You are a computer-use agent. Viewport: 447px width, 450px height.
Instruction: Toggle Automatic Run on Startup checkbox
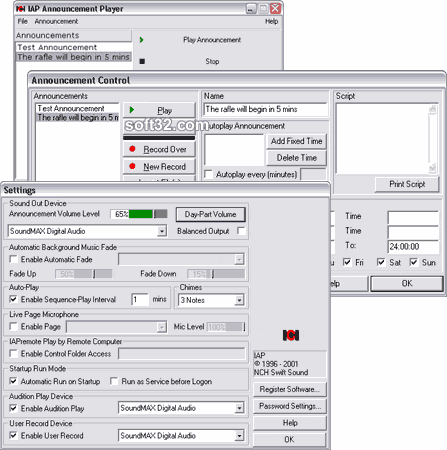pyautogui.click(x=14, y=381)
